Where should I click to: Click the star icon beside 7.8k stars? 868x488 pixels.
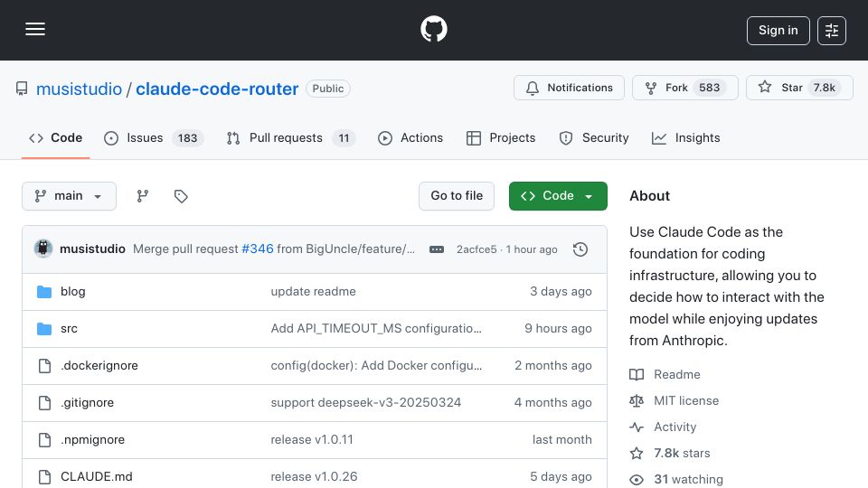tap(637, 453)
